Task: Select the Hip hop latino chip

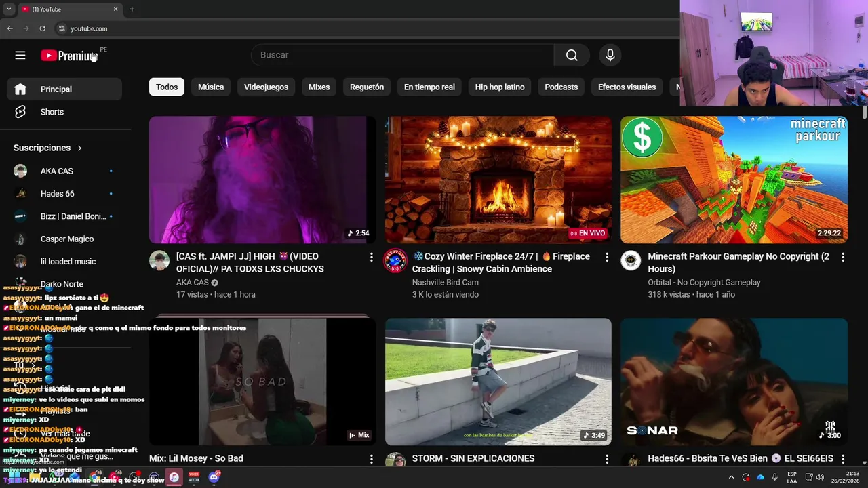Action: pyautogui.click(x=500, y=87)
